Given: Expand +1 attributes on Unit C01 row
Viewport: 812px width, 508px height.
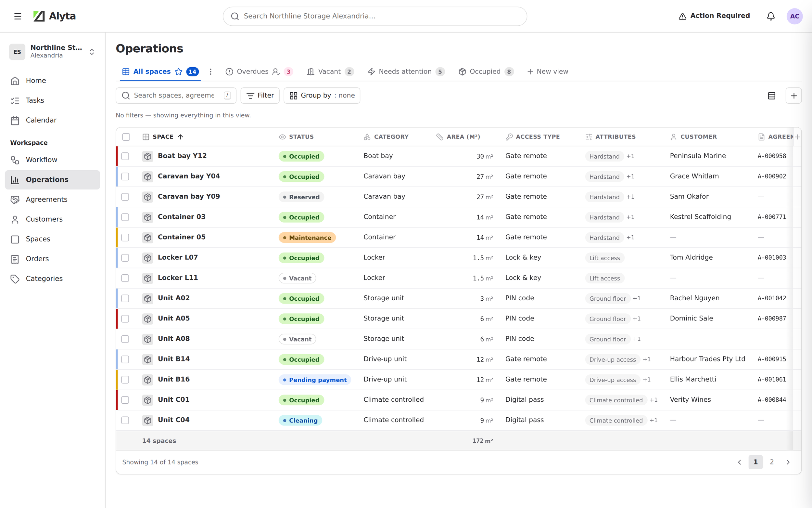Looking at the screenshot, I should 653,400.
